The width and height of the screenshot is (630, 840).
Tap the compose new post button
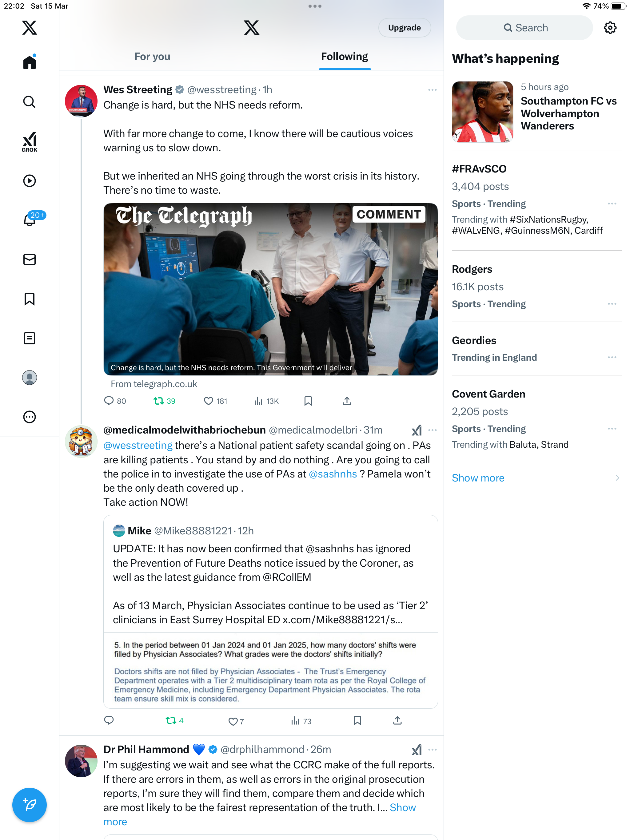point(29,804)
